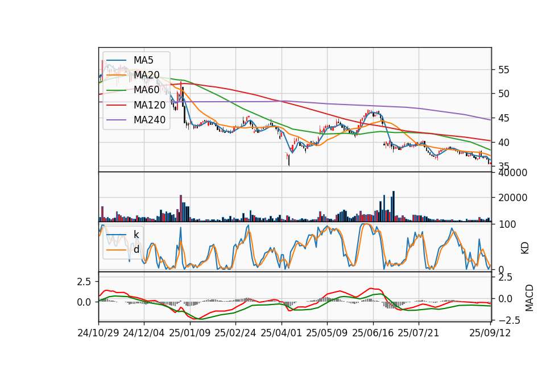This screenshot has height=392, width=546.
Task: Click the 25/09/12 date label
Action: 490,333
